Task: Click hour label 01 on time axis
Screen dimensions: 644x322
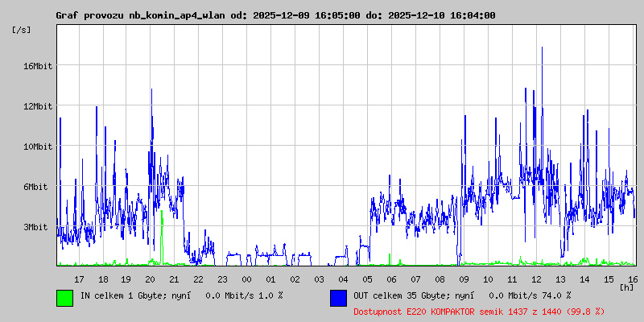Action: coord(270,279)
